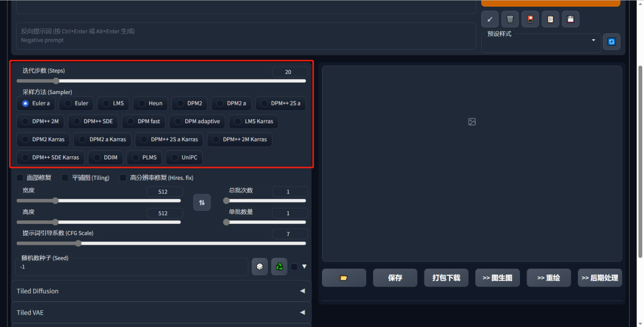Click the arrow icon to read generation parameters
This screenshot has width=644, height=327.
(490, 19)
